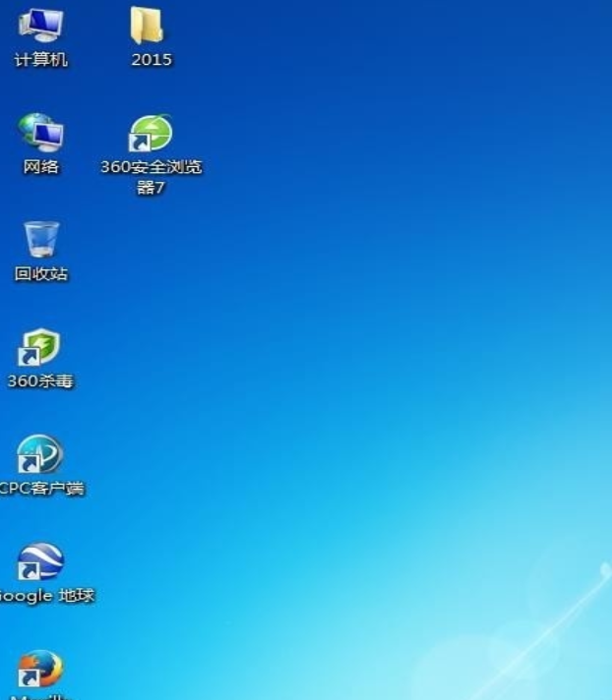The width and height of the screenshot is (612, 700).
Task: Click the '360安全浏览器7' text label
Action: pyautogui.click(x=151, y=176)
